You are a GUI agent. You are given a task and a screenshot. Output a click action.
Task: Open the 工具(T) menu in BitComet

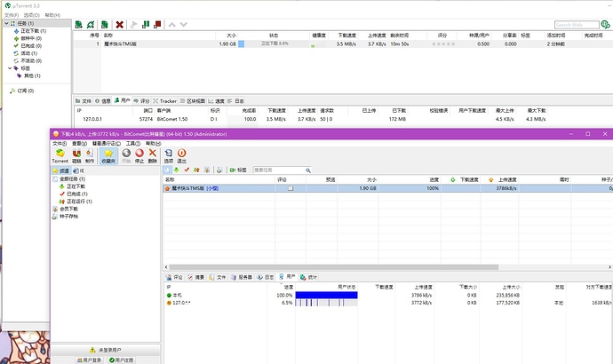pyautogui.click(x=133, y=143)
